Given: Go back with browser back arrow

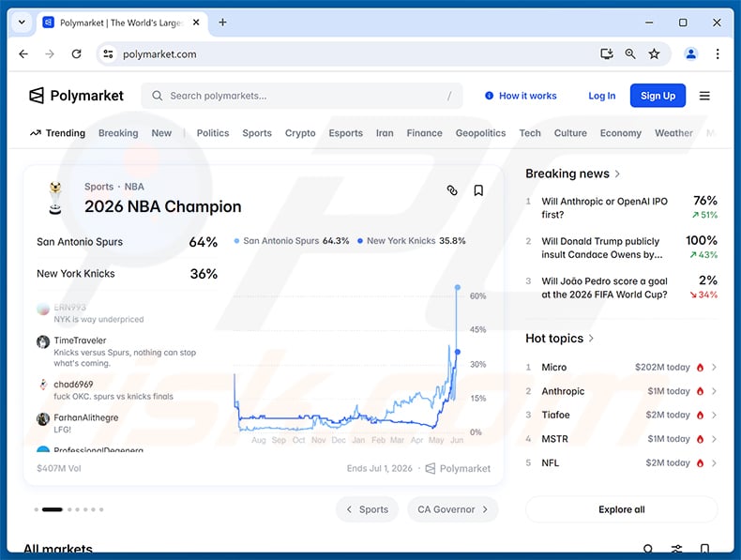Looking at the screenshot, I should (x=23, y=53).
